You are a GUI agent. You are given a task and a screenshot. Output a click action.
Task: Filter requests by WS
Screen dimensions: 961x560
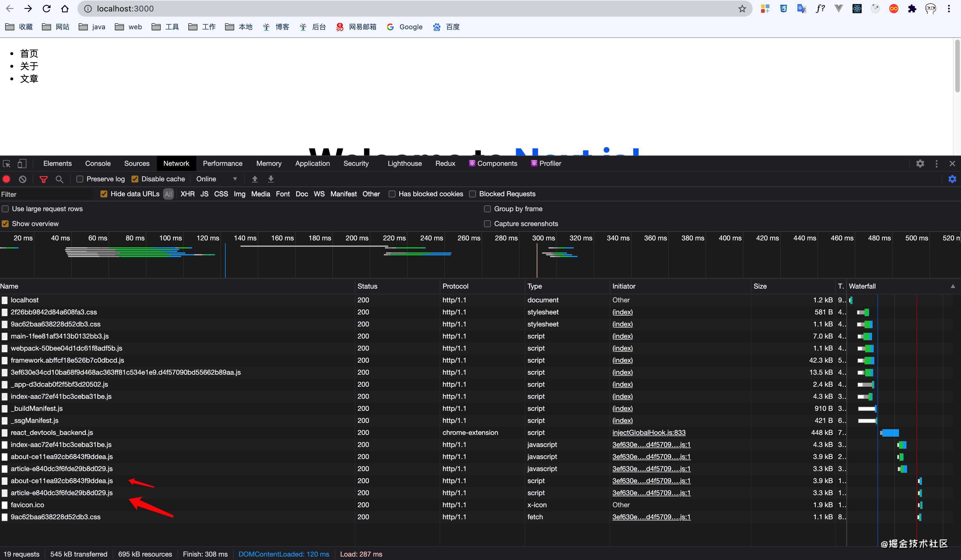319,194
